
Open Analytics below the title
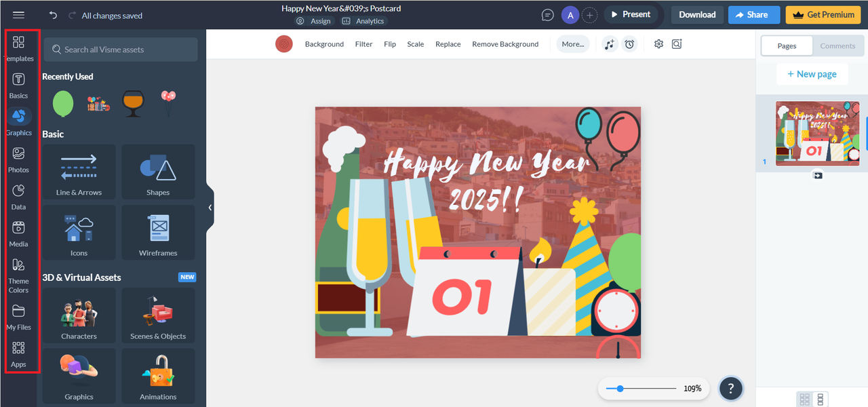click(363, 21)
